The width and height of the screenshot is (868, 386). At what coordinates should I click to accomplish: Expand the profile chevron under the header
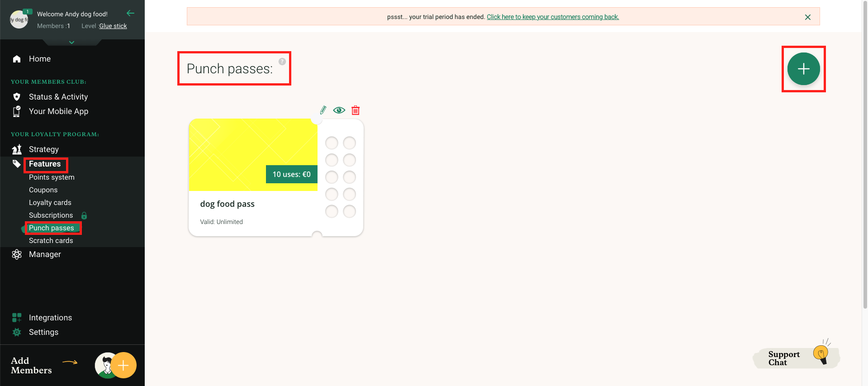click(71, 42)
